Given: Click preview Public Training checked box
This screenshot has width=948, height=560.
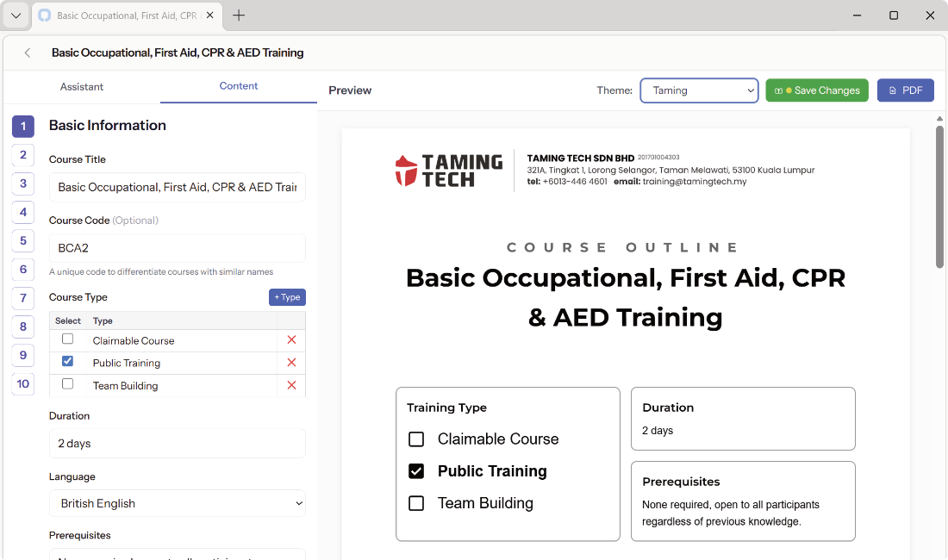Looking at the screenshot, I should pyautogui.click(x=416, y=471).
